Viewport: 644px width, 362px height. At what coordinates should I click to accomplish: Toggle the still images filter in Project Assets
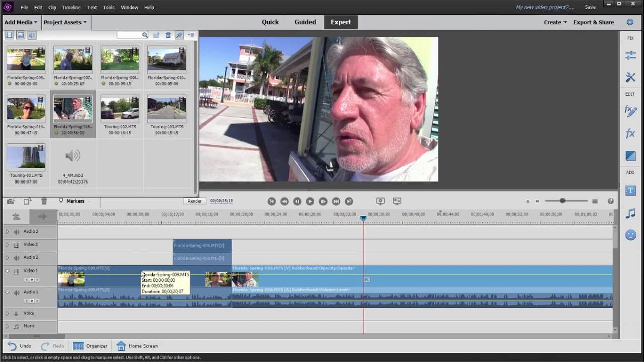point(21,35)
